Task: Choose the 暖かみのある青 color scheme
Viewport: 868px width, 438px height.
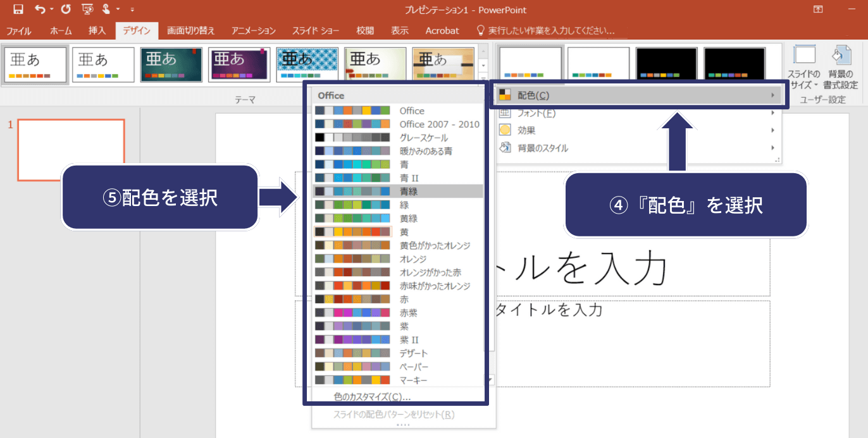Action: [x=399, y=151]
